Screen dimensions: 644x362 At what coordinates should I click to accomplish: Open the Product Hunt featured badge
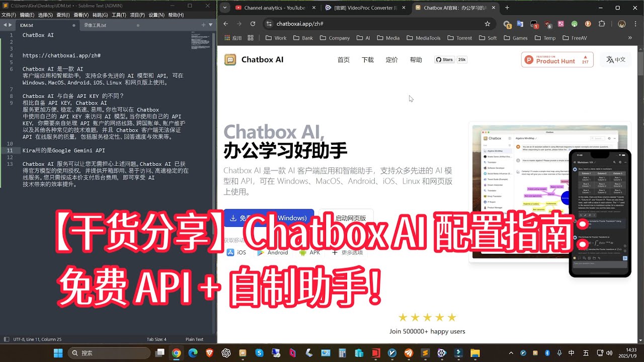(557, 59)
